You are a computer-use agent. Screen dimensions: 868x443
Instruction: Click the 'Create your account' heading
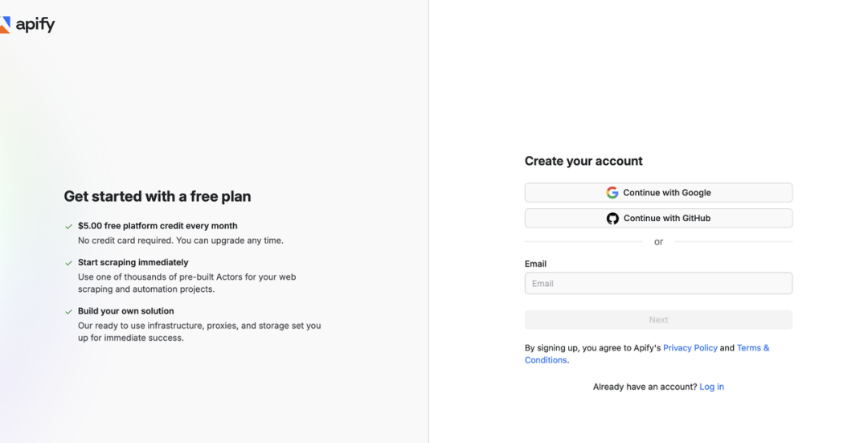coord(583,161)
